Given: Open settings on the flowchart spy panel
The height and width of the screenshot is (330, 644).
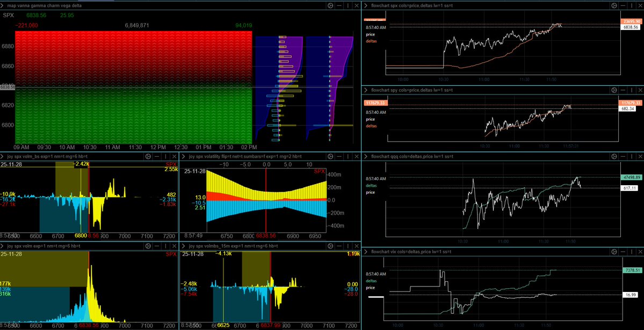Looking at the screenshot, I should 614,90.
